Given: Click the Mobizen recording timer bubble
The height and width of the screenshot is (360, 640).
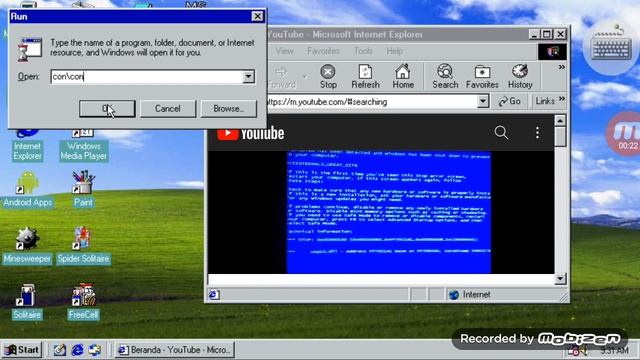Looking at the screenshot, I should [624, 133].
